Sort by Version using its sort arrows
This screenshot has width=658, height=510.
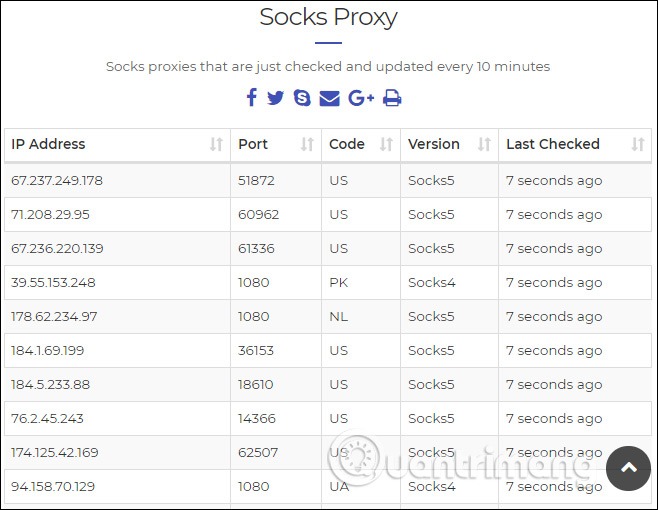point(484,144)
